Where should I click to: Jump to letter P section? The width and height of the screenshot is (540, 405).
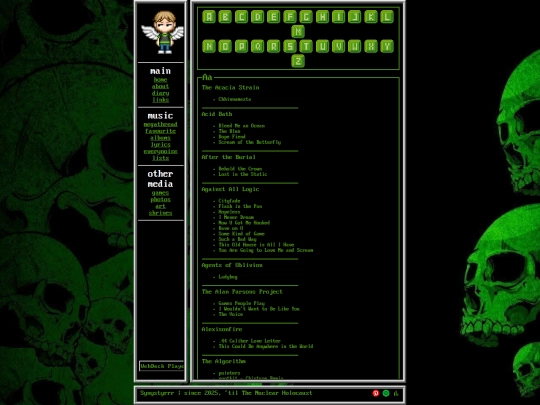[x=241, y=46]
